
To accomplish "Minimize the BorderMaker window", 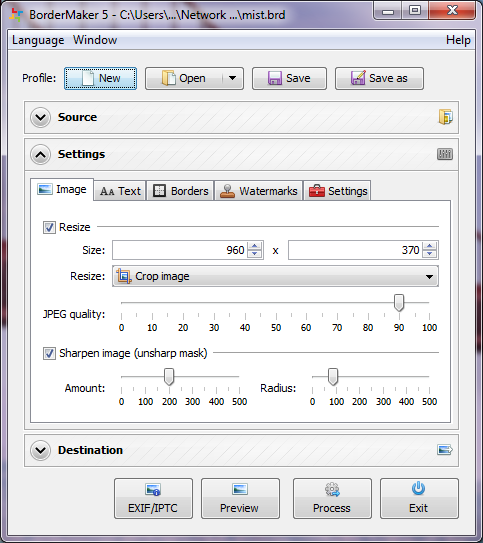I will tap(388, 11).
